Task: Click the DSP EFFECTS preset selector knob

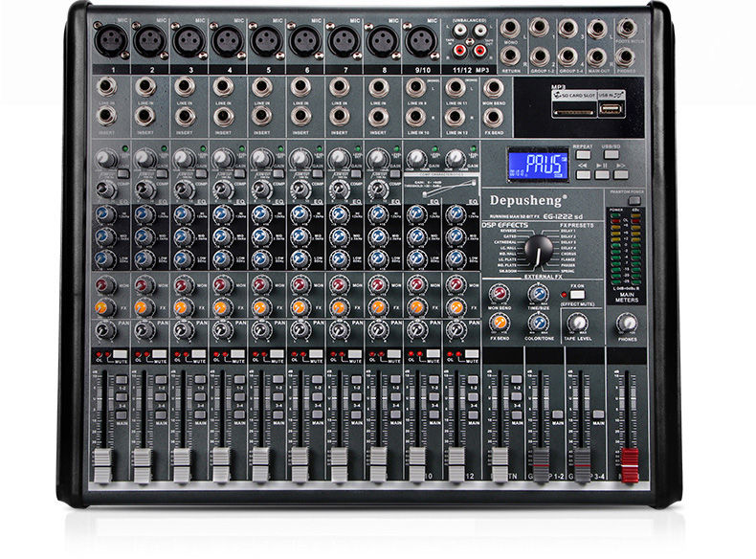Action: click(x=539, y=250)
